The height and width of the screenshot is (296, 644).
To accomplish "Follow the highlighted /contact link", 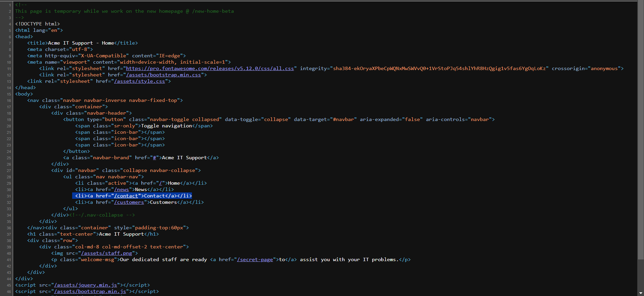I will (x=126, y=196).
